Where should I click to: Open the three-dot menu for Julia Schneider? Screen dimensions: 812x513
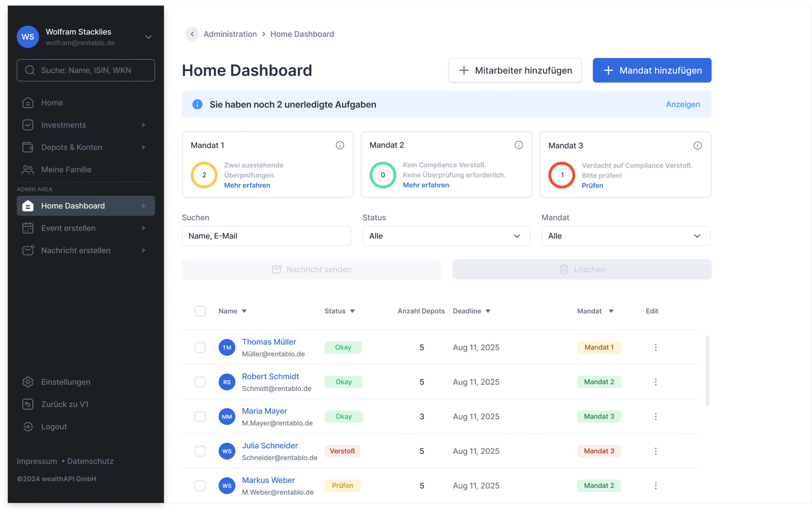656,451
